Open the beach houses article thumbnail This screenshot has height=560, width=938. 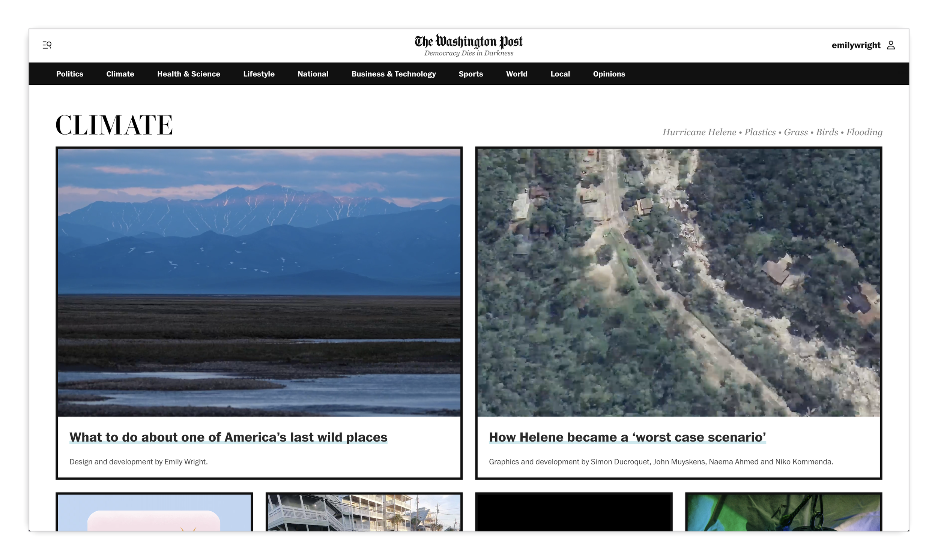point(364,512)
